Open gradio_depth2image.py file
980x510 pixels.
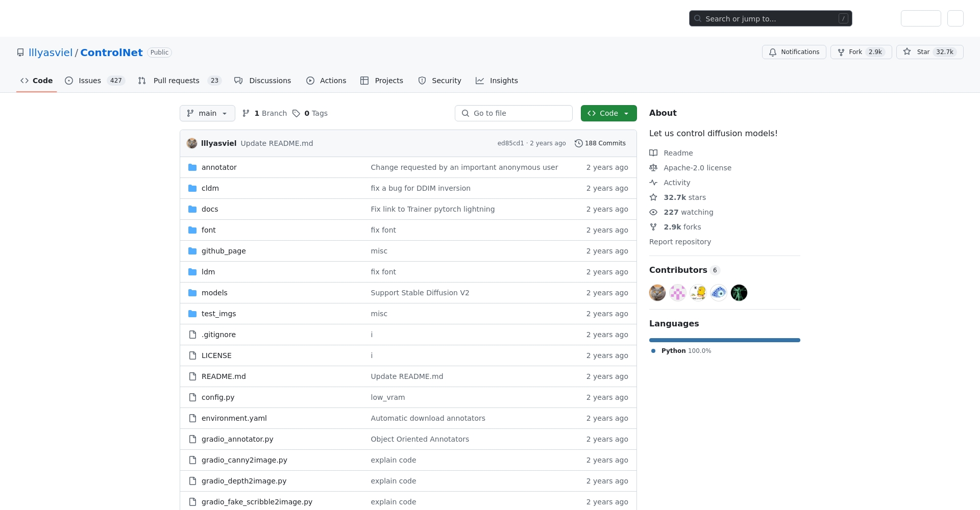[x=244, y=481]
